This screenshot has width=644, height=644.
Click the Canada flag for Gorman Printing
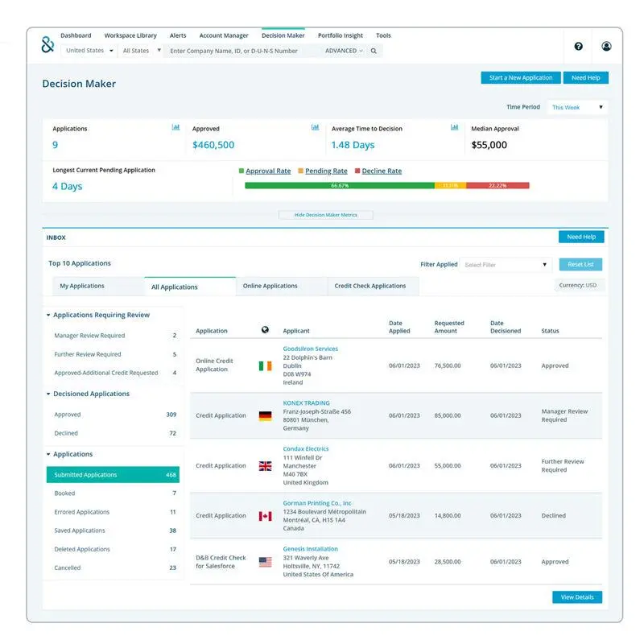265,516
